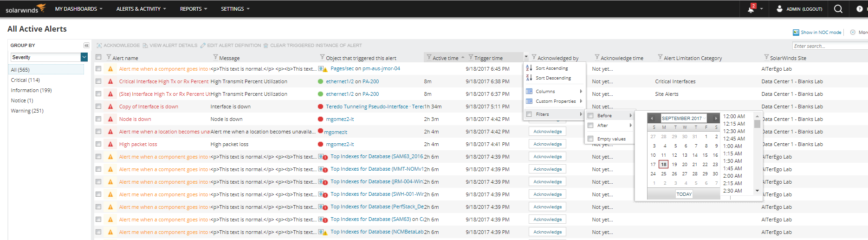Screen dimensions: 868x240
Task: Filter list by Critical (114)
Action: pyautogui.click(x=26, y=80)
